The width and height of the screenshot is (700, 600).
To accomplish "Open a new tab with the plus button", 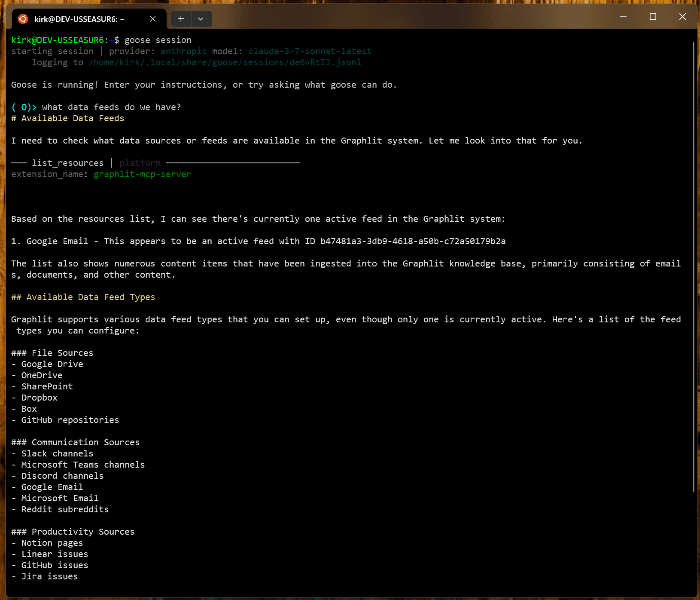I will [181, 19].
